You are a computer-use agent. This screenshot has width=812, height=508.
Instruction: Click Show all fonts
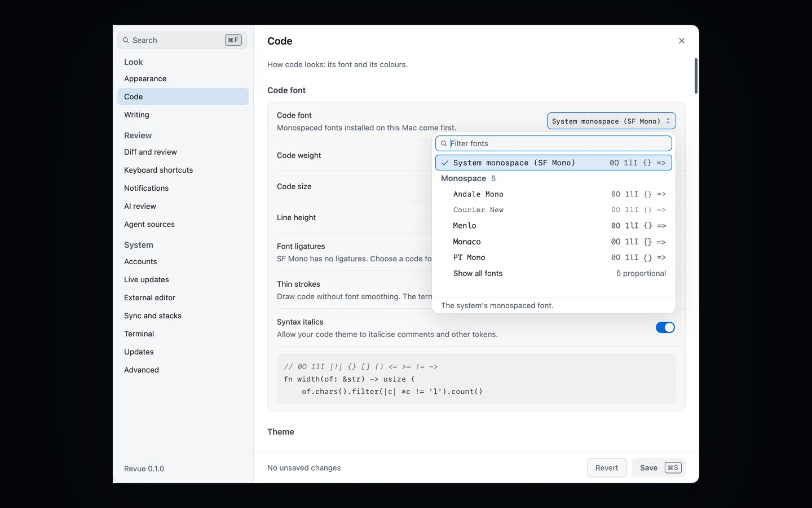click(554, 273)
